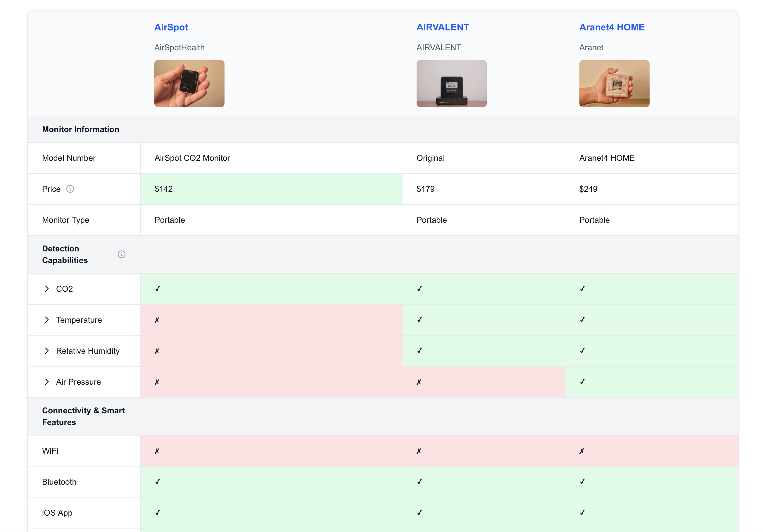This screenshot has height=532, width=763.
Task: Click the Aranet4 Air Pressure checkmark
Action: 582,382
